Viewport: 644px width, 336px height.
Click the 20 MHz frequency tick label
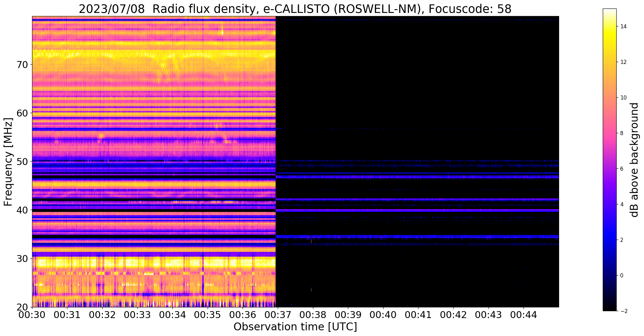(22, 307)
